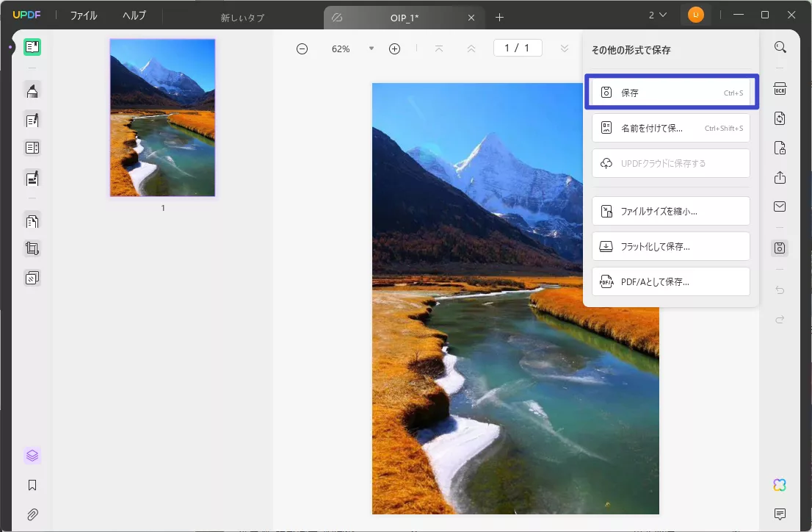Click ファイルサイズを縮小 option
Viewport: 812px width, 532px height.
tap(671, 211)
